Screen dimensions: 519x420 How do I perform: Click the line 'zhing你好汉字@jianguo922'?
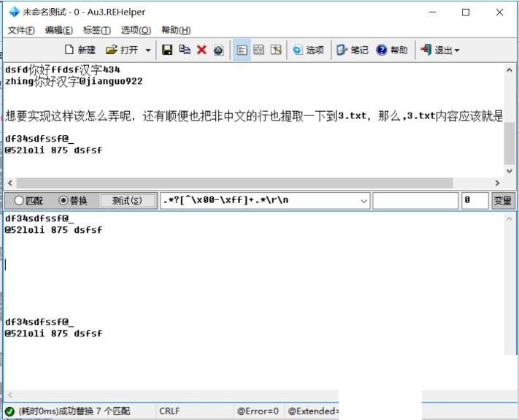coord(74,81)
